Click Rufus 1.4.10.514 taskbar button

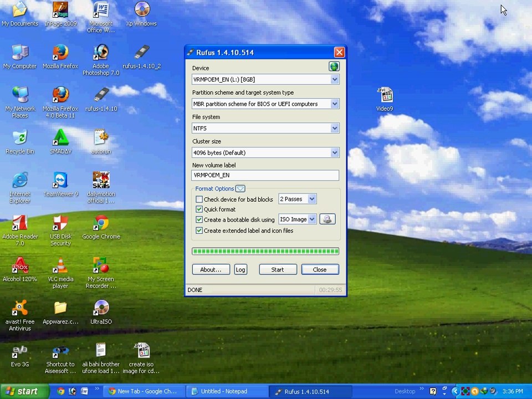[x=310, y=391]
